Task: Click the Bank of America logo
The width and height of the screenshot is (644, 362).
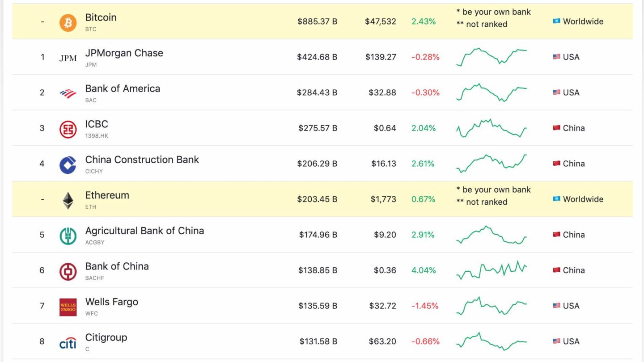Action: click(68, 93)
